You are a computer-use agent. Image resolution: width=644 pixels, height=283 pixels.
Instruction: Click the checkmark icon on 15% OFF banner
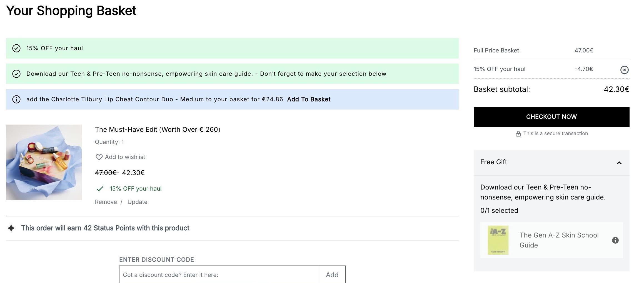pos(16,48)
